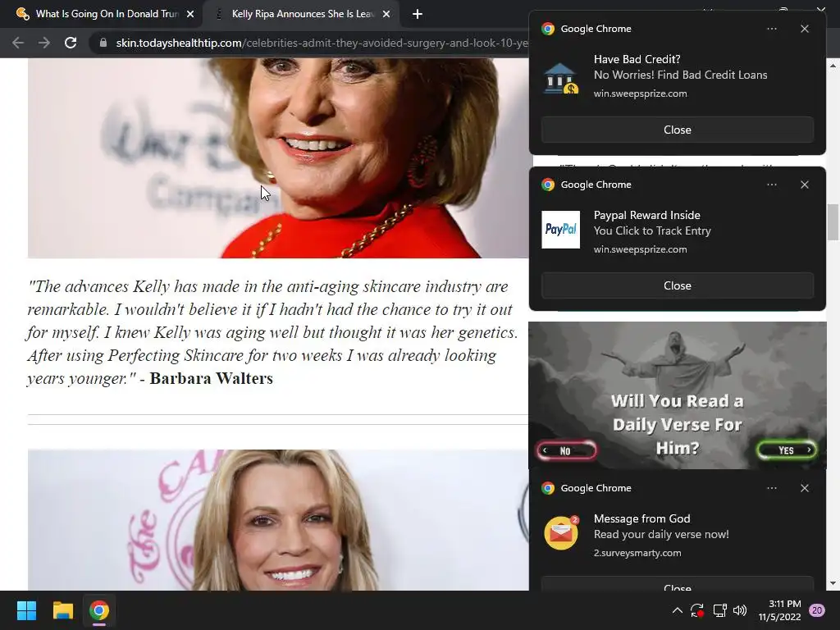Click NO on the Daily Verse banner
Screen dimensions: 840x630
point(566,450)
